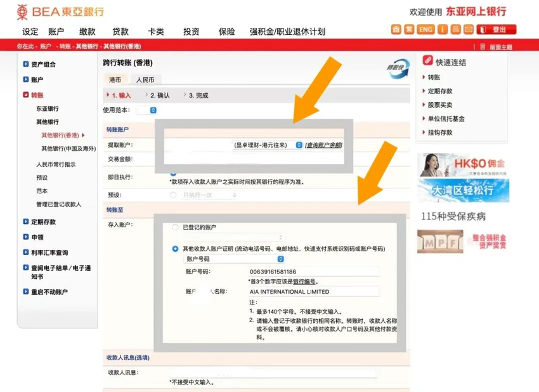This screenshot has width=539, height=392.
Task: Click the account number input field
Action: (313, 272)
